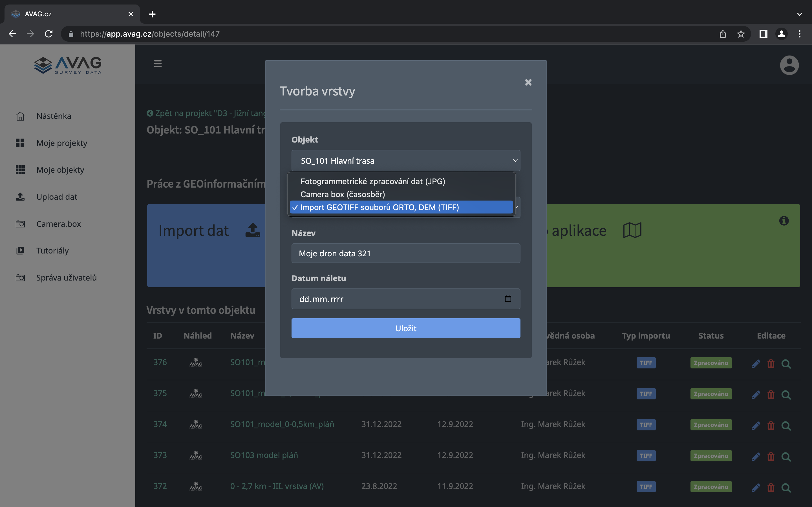Open Moje projekty in sidebar

point(62,143)
